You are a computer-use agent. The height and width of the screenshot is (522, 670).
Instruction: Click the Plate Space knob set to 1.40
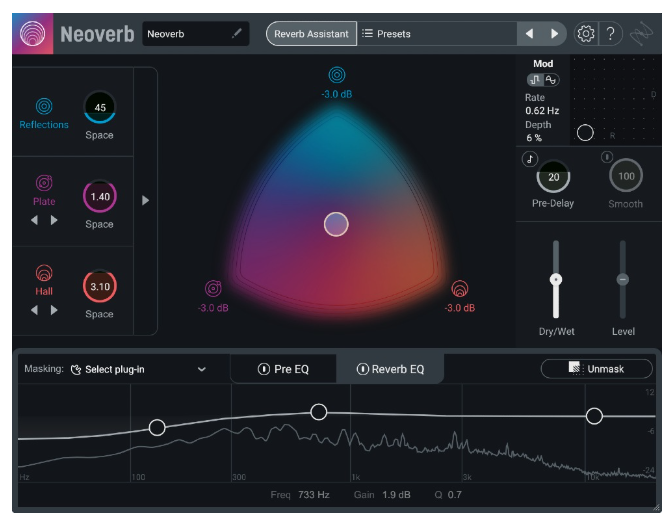point(100,196)
